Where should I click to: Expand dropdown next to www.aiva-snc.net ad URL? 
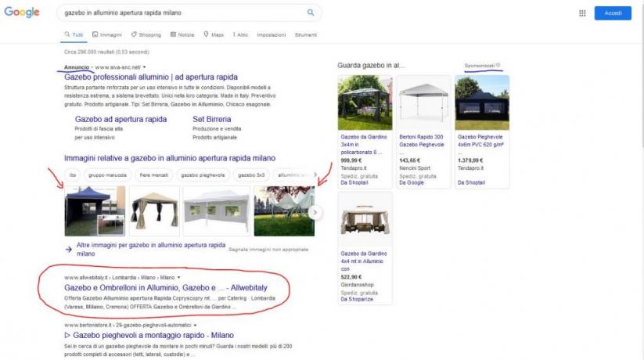point(144,67)
